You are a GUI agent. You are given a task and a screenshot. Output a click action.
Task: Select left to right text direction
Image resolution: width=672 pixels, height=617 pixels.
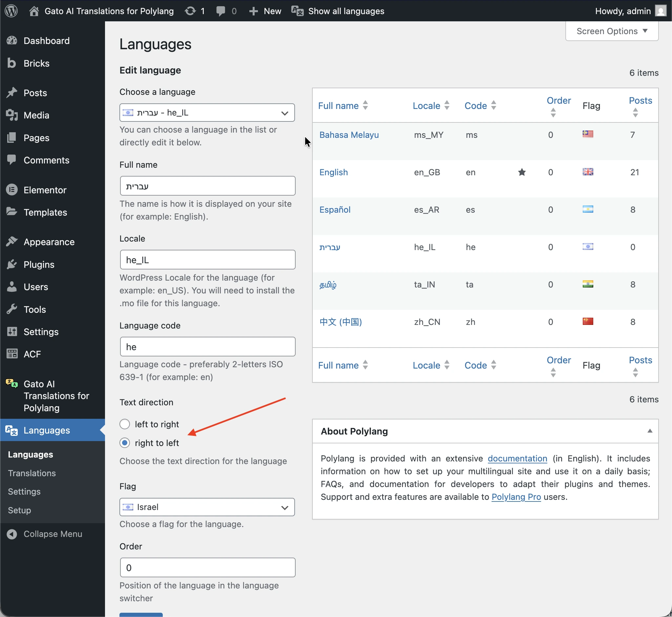[x=124, y=424]
